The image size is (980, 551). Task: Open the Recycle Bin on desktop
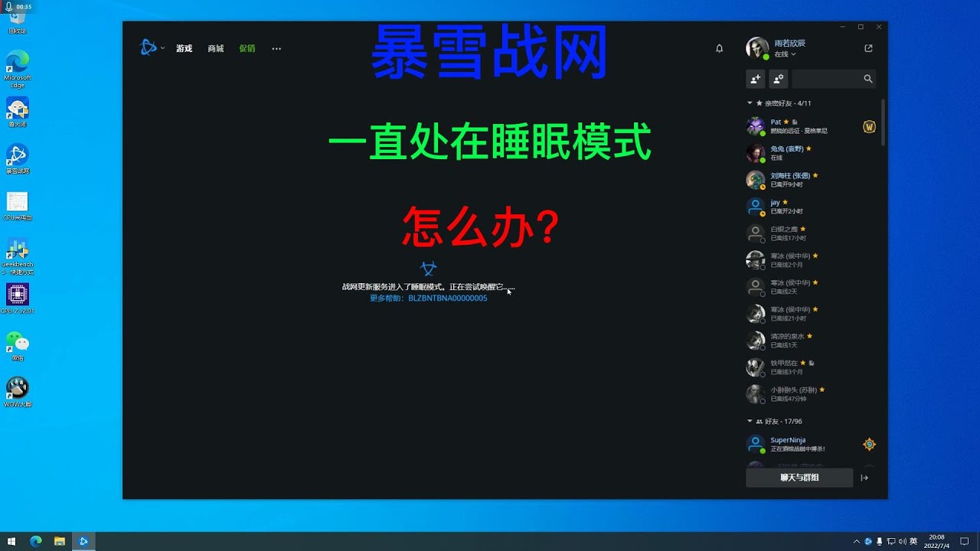pyautogui.click(x=17, y=21)
